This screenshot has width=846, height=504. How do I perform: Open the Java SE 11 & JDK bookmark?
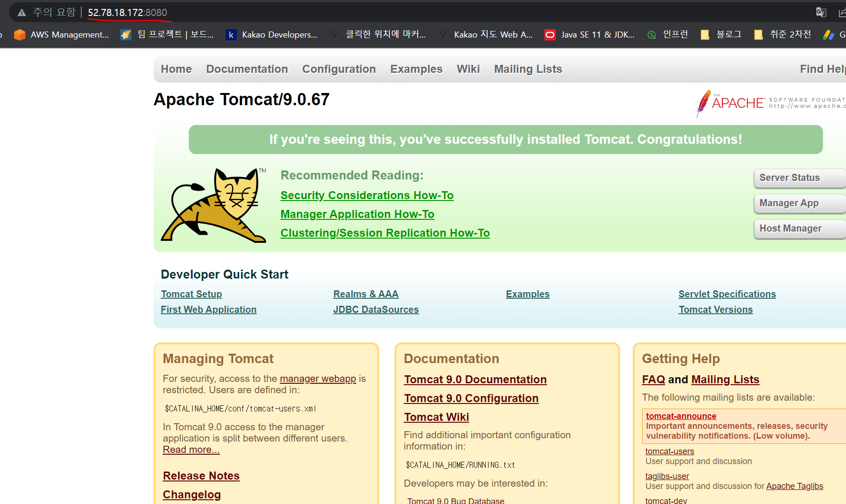(x=590, y=35)
